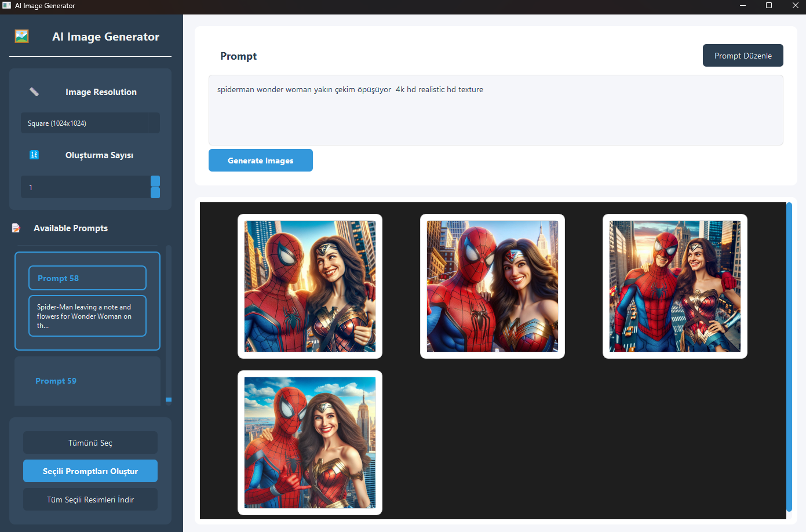Image resolution: width=806 pixels, height=532 pixels.
Task: Click the 'Image Resolution' label
Action: coord(101,92)
